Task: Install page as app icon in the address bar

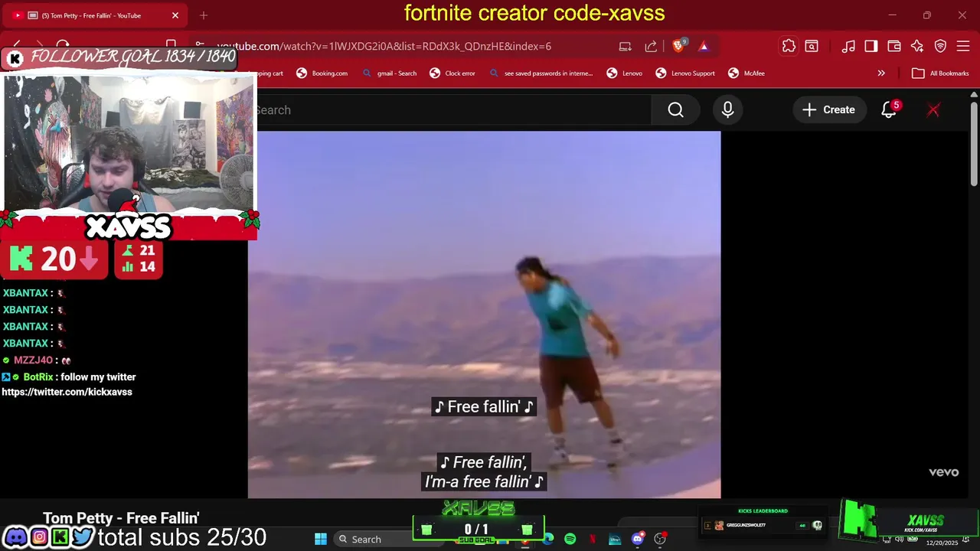Action: pos(626,46)
